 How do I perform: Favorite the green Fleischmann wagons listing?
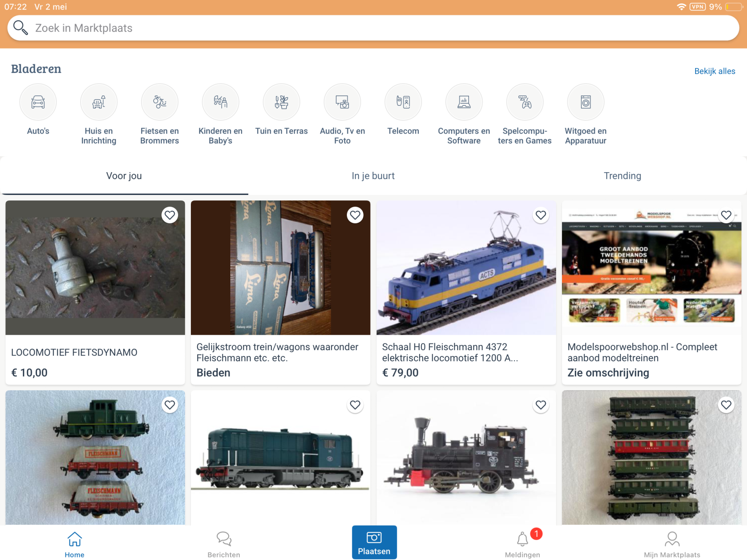(x=170, y=404)
